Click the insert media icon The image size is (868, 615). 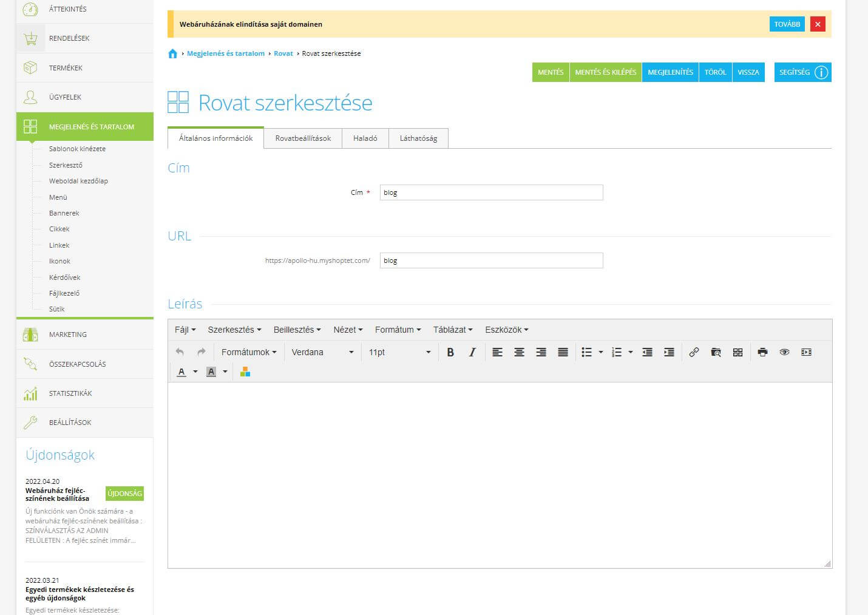click(806, 352)
